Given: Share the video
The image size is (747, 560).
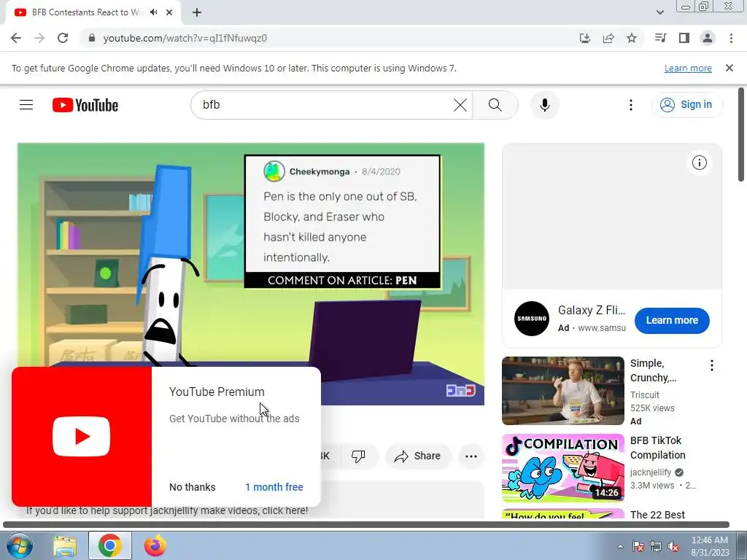Looking at the screenshot, I should tap(417, 456).
